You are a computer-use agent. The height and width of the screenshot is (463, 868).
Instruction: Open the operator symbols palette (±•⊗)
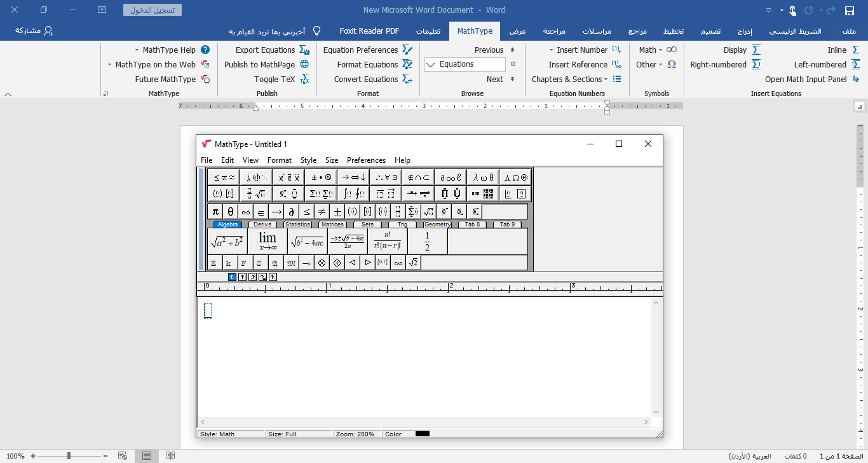click(321, 177)
